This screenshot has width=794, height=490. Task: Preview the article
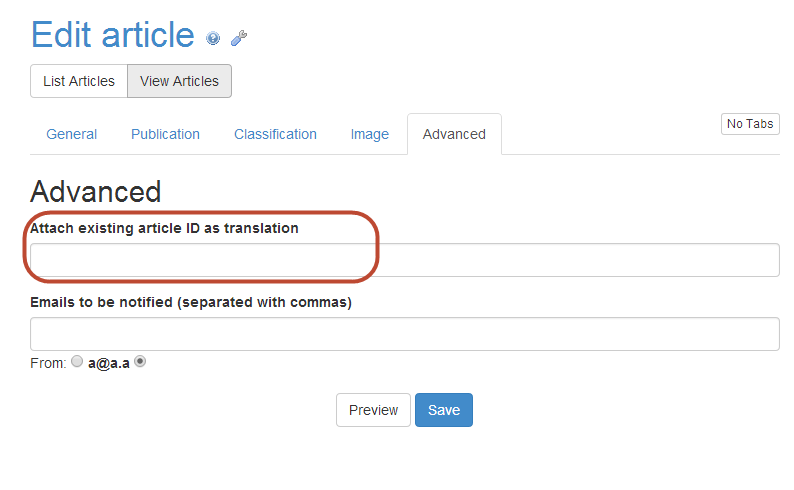pos(373,410)
